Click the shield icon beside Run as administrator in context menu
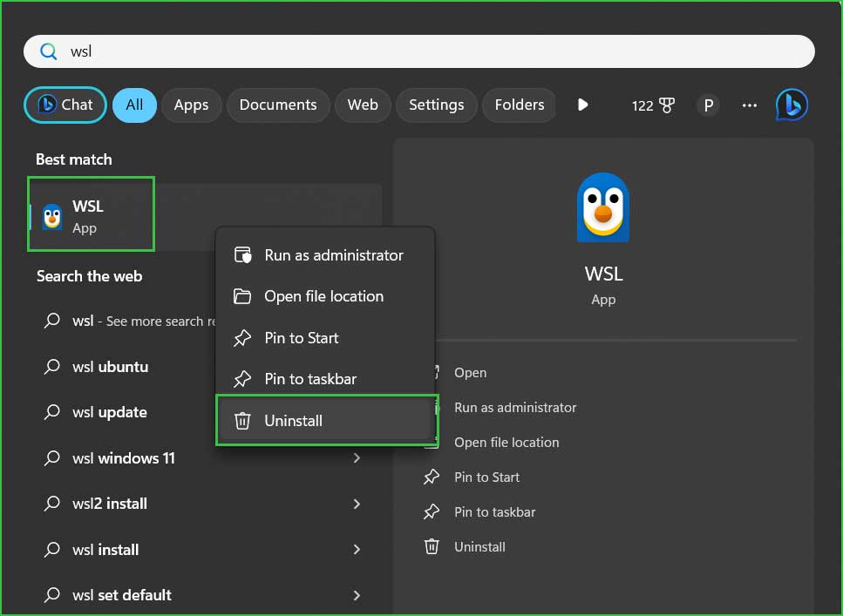Image resolution: width=843 pixels, height=616 pixels. pos(242,254)
